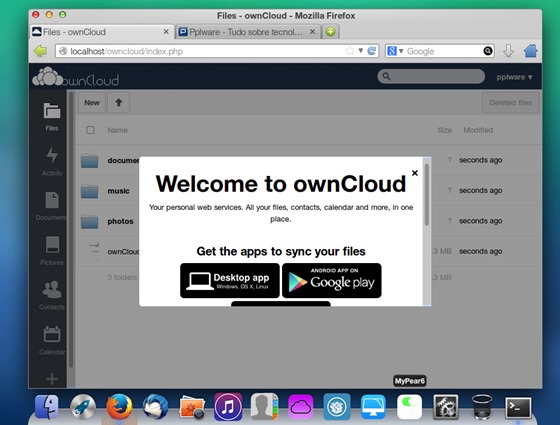Click the music folder icon

(x=89, y=191)
